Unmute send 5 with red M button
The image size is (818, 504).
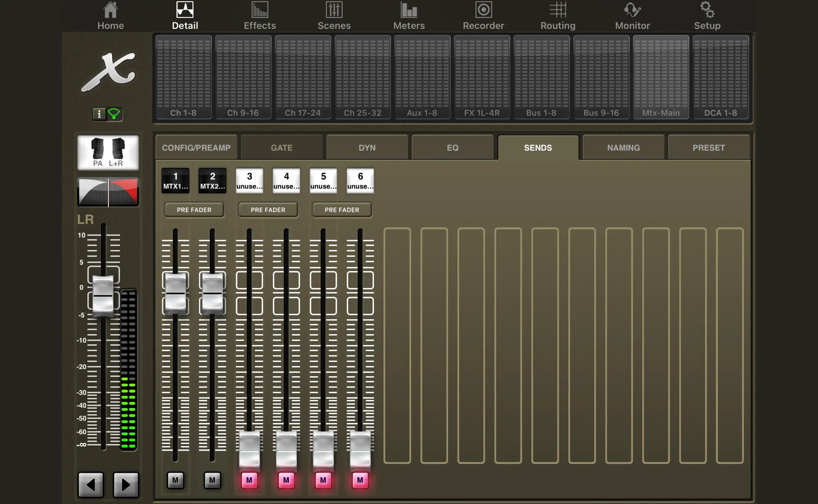[x=323, y=480]
